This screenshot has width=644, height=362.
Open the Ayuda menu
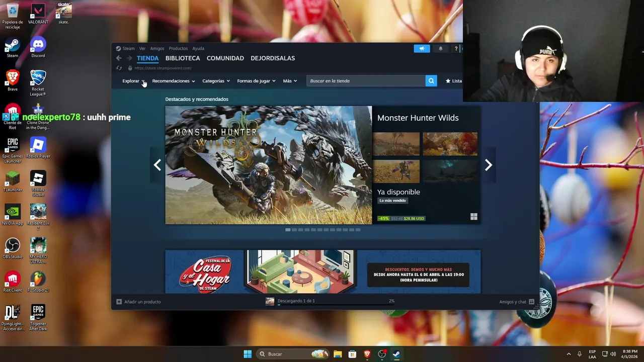[x=198, y=49]
